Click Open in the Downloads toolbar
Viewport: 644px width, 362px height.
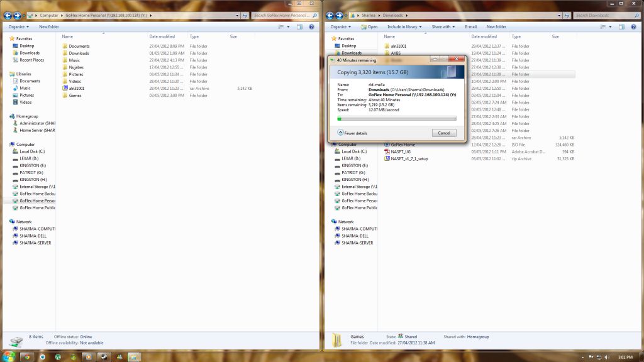[x=372, y=27]
